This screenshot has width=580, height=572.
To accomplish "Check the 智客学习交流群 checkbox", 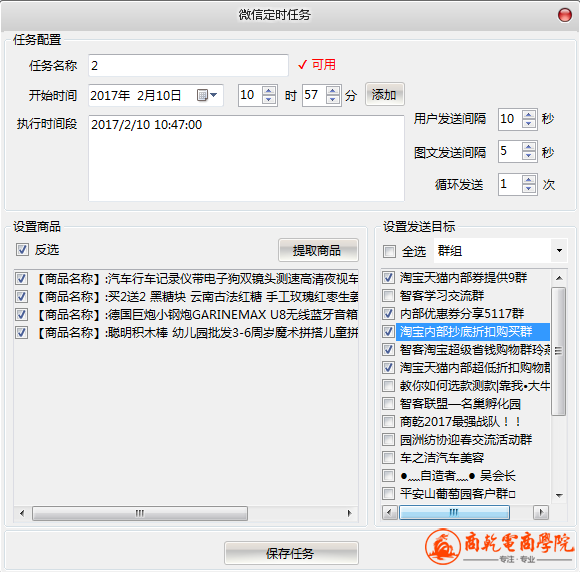I will [x=388, y=295].
